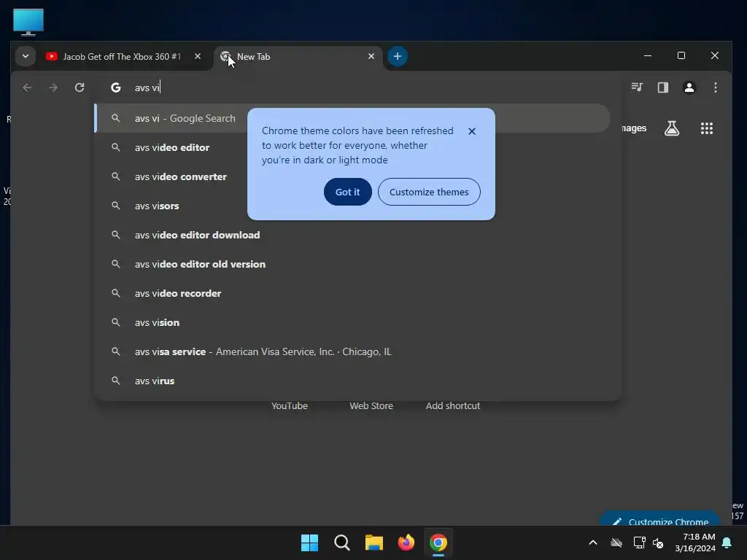Open the network display tray icon
Viewport: 747px width, 560px height.
[x=639, y=542]
